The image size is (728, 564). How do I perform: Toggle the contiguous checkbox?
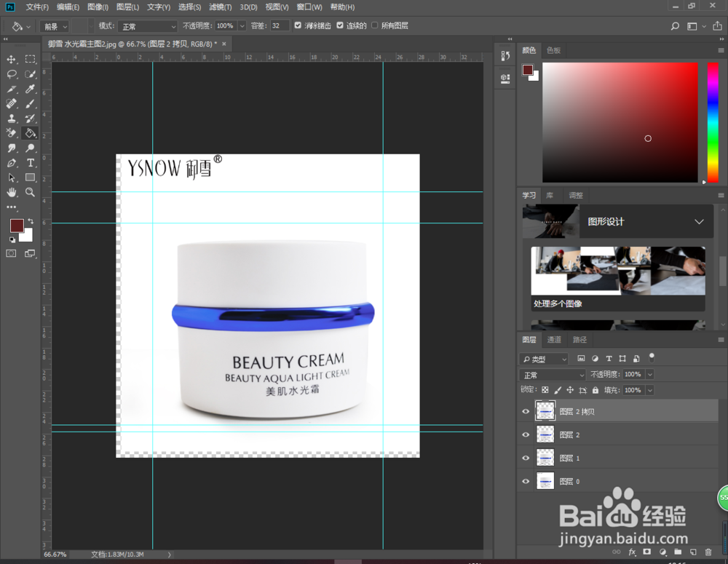click(x=340, y=25)
